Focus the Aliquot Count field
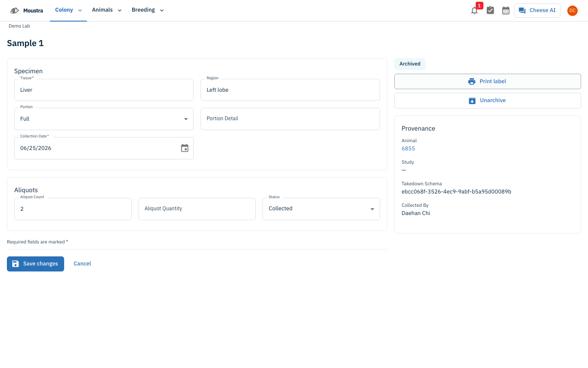The width and height of the screenshot is (588, 368). coord(73,209)
